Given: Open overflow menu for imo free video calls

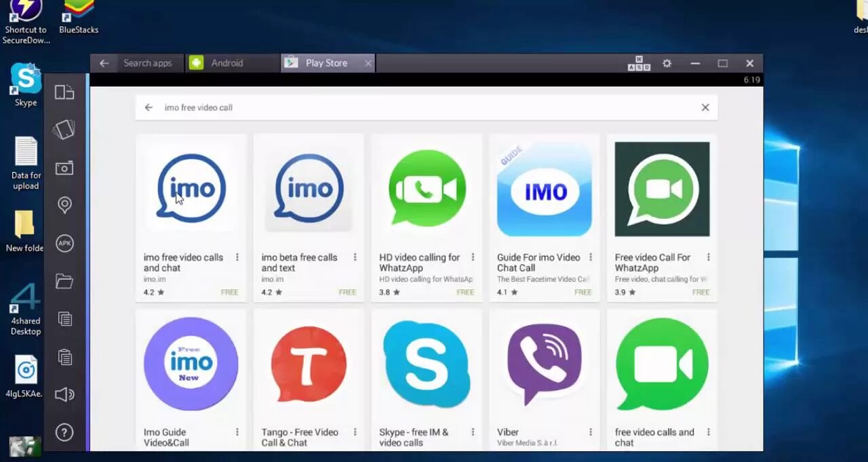Looking at the screenshot, I should 237,257.
